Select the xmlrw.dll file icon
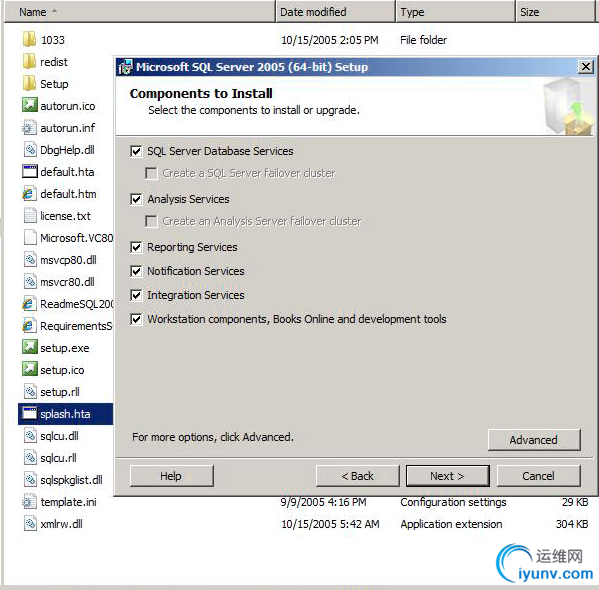Viewport: 599px width, 590px height. pos(30,524)
